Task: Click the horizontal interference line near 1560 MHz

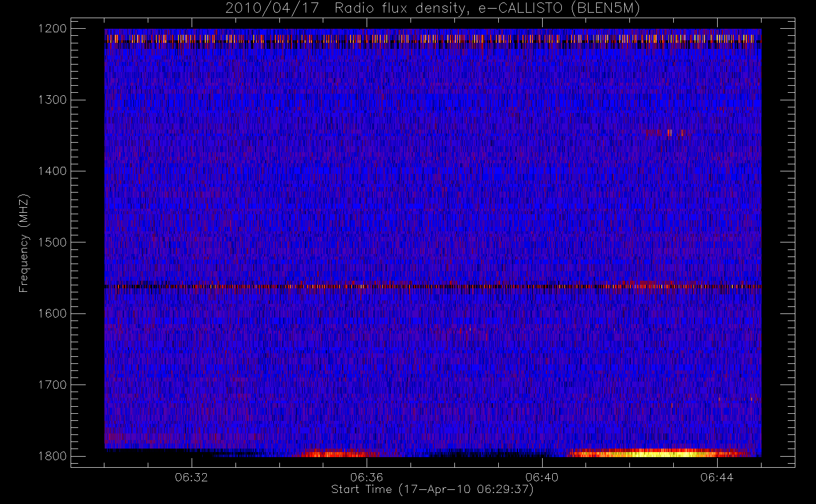Action: (433, 286)
